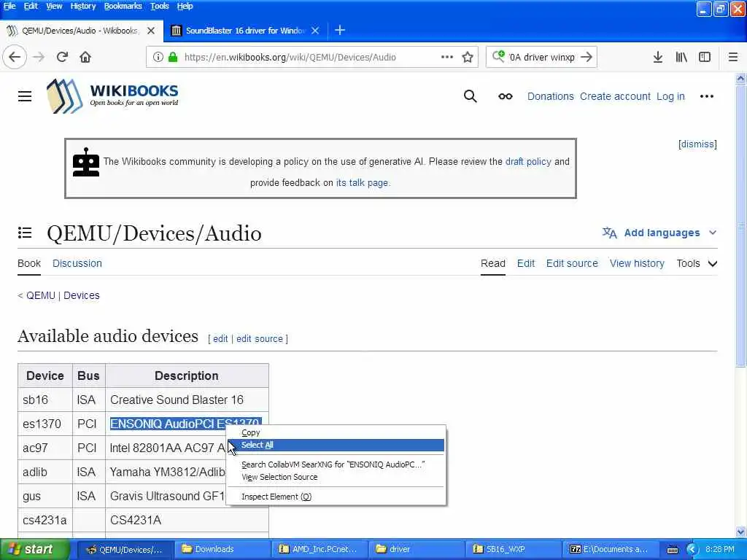
Task: Click the vertical page scrollbar thumb
Action: (740, 226)
